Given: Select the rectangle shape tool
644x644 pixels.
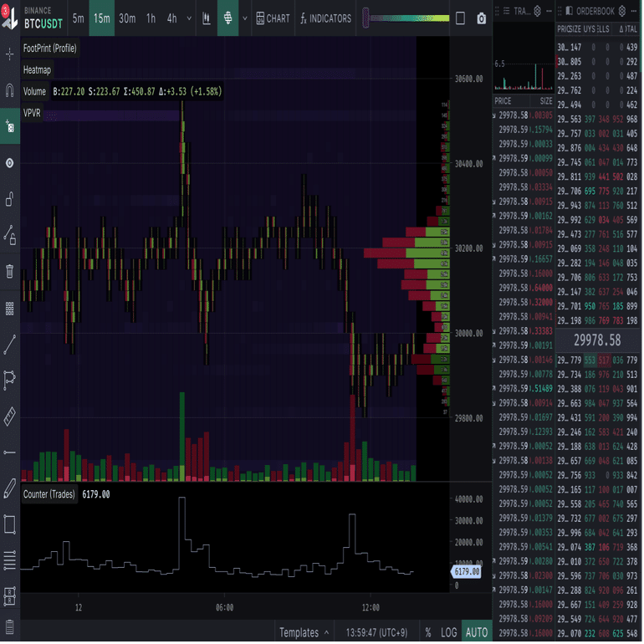Looking at the screenshot, I should pos(9,524).
